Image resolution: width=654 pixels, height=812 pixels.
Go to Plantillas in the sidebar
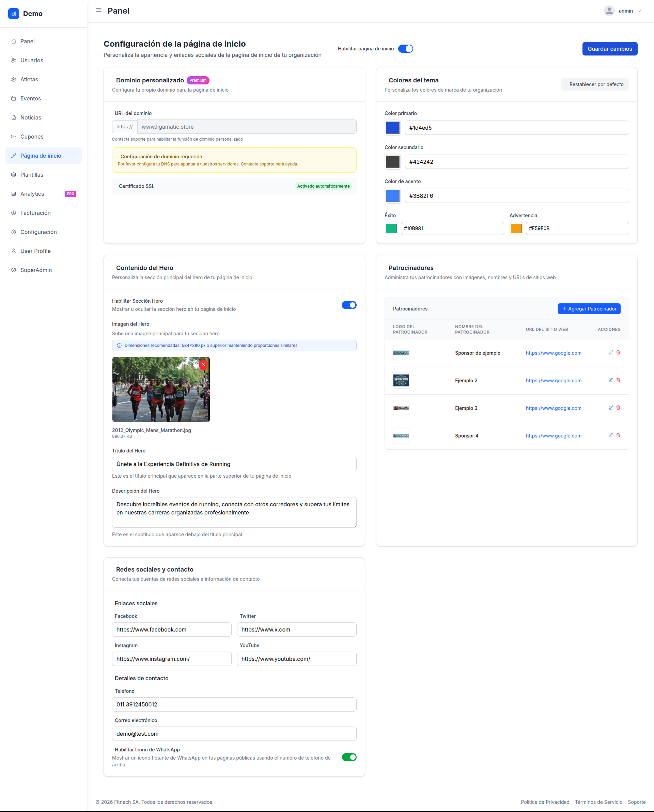[x=32, y=175]
